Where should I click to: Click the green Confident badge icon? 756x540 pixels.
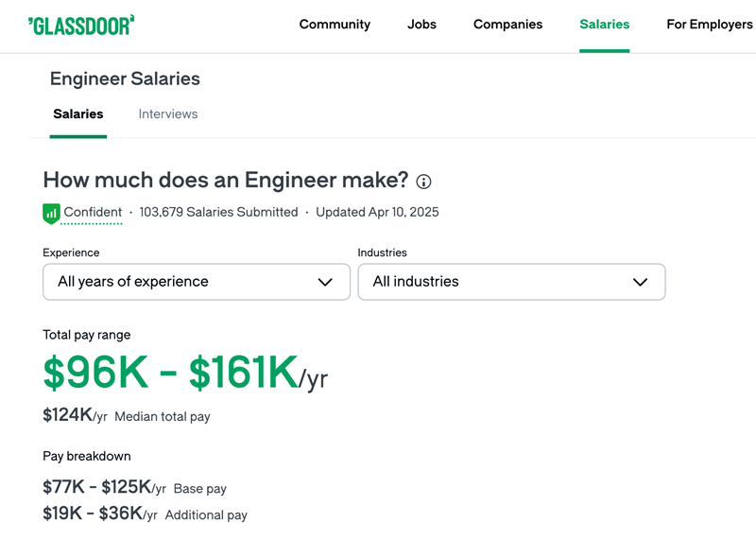(x=51, y=214)
